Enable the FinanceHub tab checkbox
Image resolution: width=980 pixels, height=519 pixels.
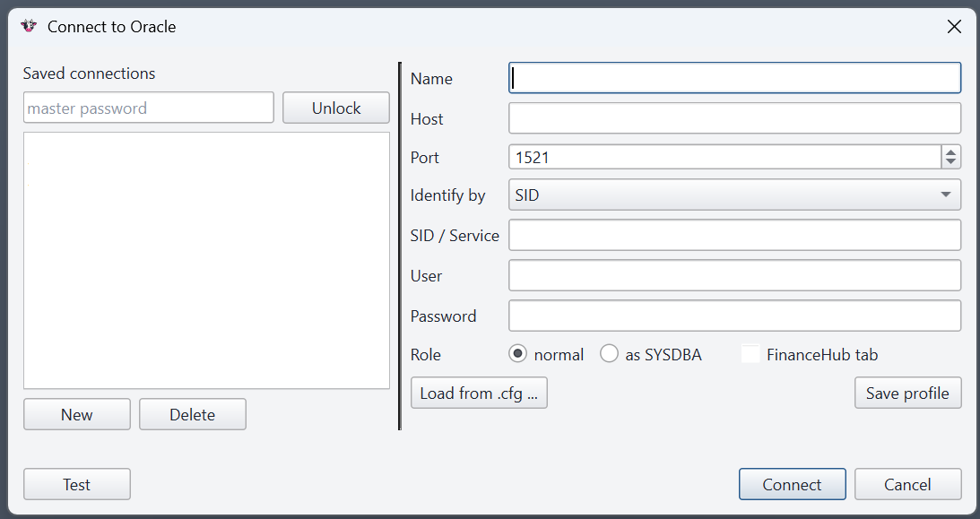[750, 354]
